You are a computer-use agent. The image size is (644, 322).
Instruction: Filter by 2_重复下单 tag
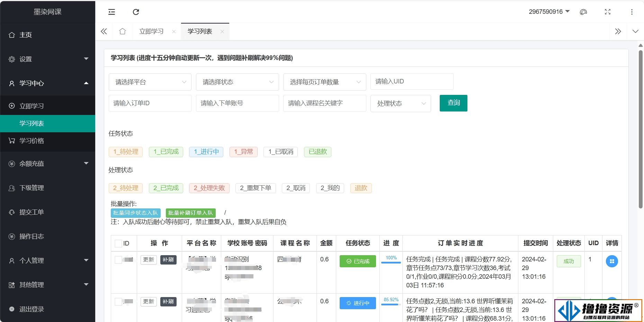[x=256, y=188]
